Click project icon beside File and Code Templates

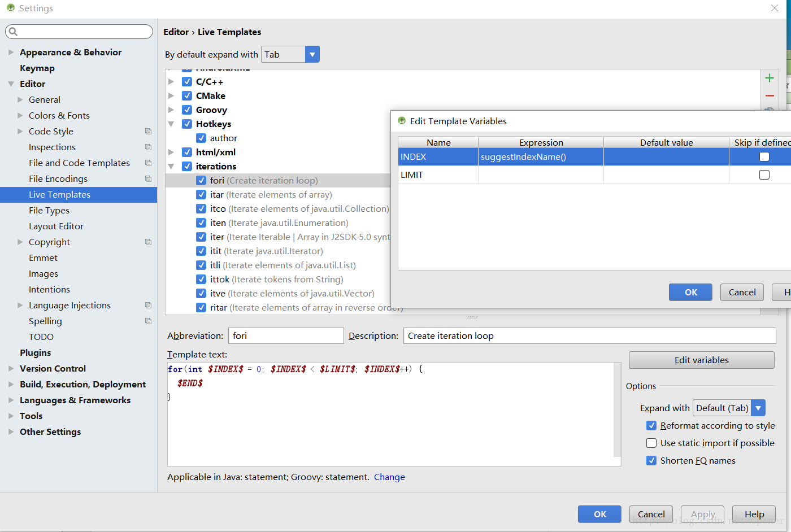point(148,163)
